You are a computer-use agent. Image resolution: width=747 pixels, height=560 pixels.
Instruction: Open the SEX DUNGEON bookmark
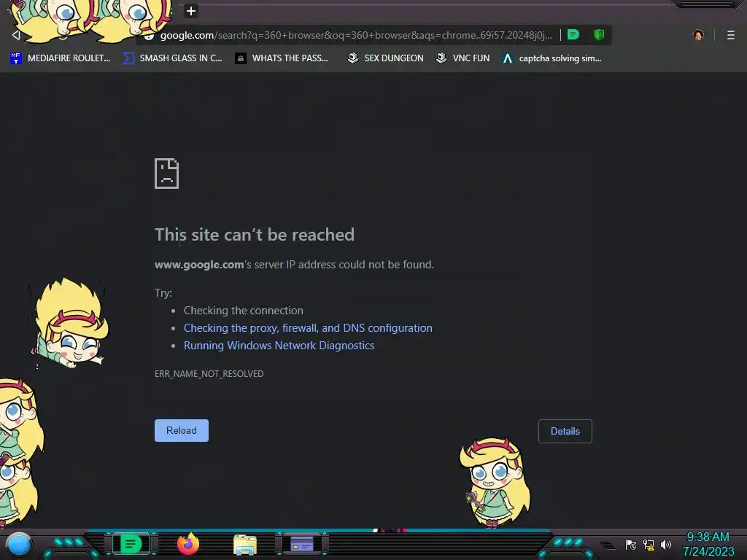[x=385, y=58]
